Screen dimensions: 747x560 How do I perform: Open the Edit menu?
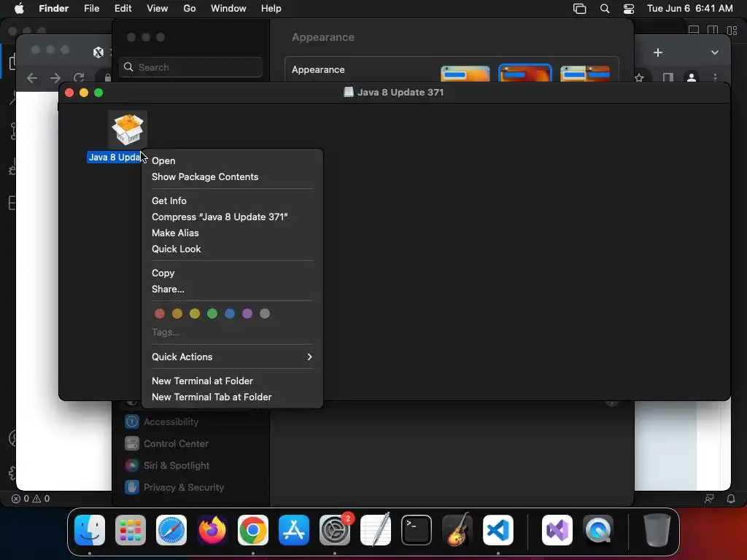(x=123, y=9)
